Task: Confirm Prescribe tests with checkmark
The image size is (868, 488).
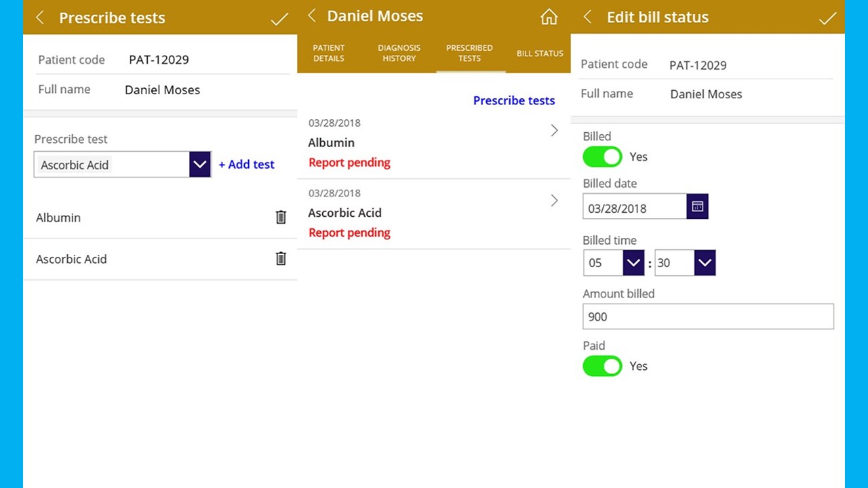Action: [279, 19]
